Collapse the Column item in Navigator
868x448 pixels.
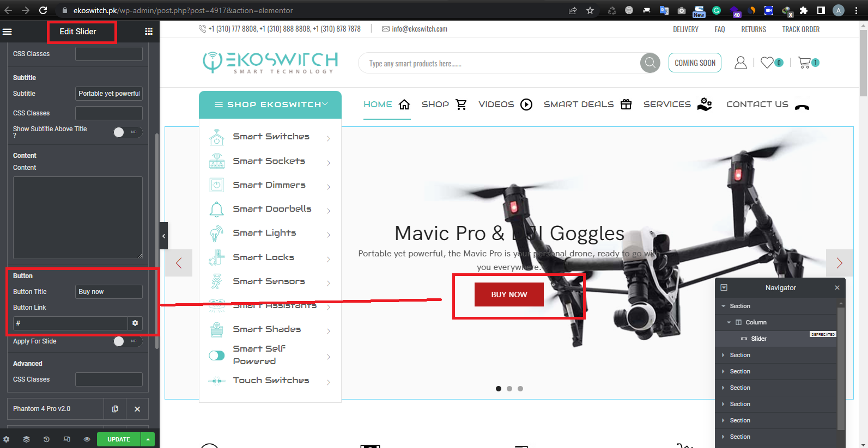tap(729, 323)
